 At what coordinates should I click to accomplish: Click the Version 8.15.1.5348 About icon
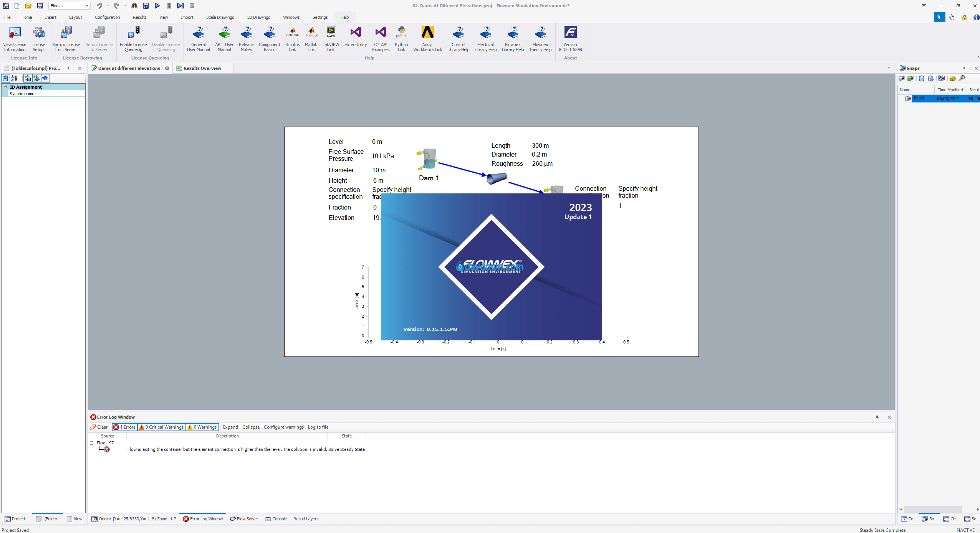click(x=570, y=39)
